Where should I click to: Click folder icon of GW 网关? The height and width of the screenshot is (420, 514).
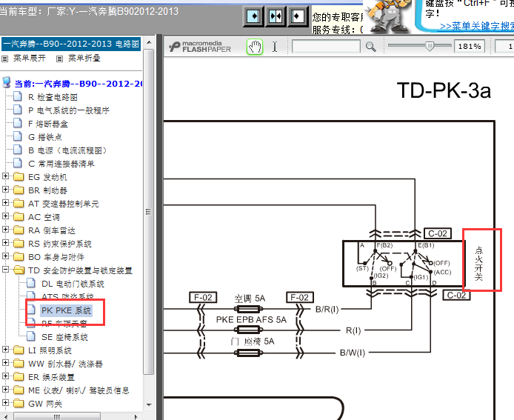point(19,404)
